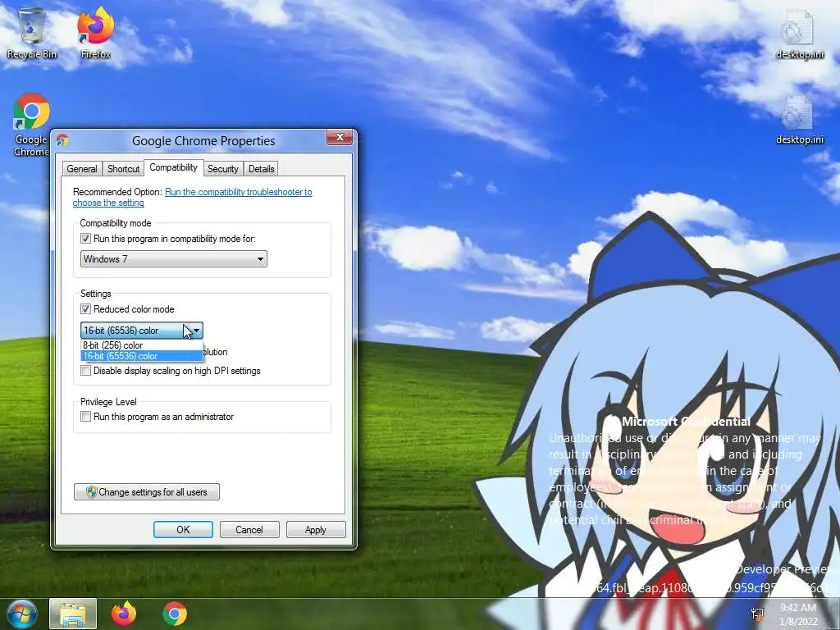Launch Google Chrome from the taskbar
The image size is (840, 630).
tap(175, 614)
